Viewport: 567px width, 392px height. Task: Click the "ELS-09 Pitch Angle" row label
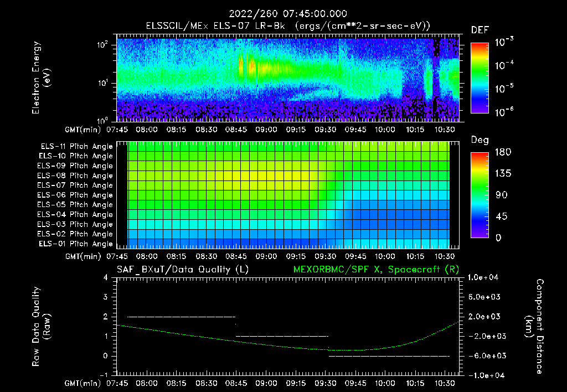coord(75,166)
